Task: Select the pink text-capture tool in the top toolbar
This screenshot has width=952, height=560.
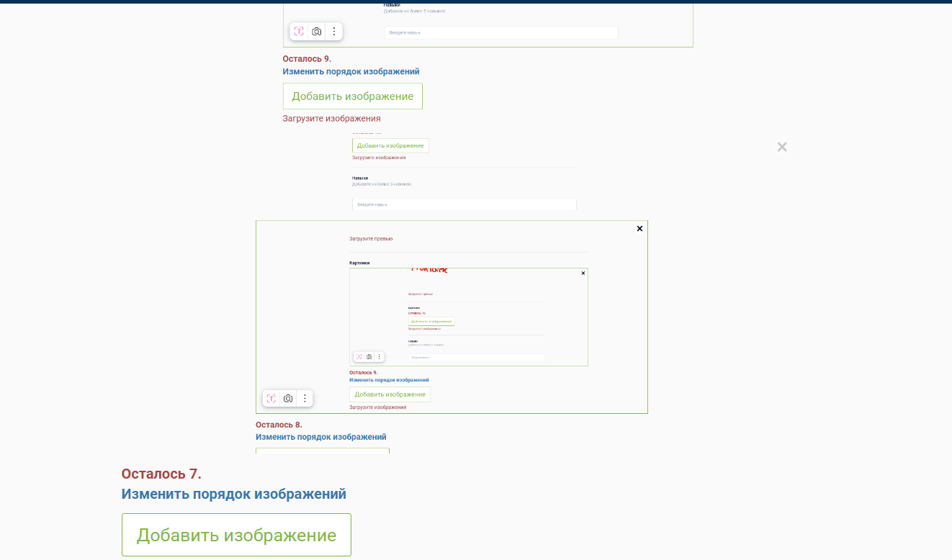Action: click(x=297, y=31)
